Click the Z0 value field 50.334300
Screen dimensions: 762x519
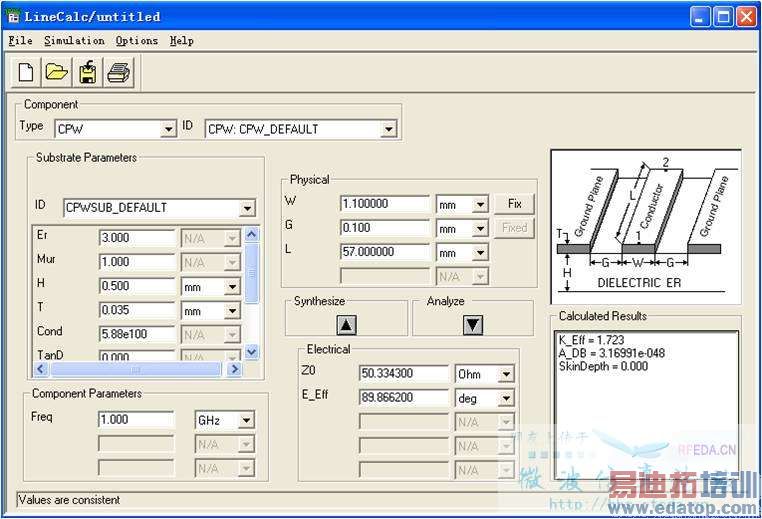(x=404, y=374)
